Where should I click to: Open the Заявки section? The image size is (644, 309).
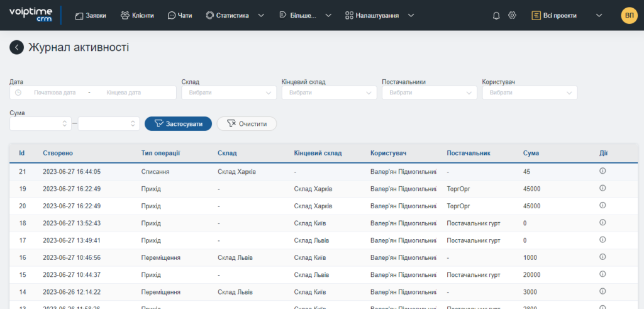[91, 16]
